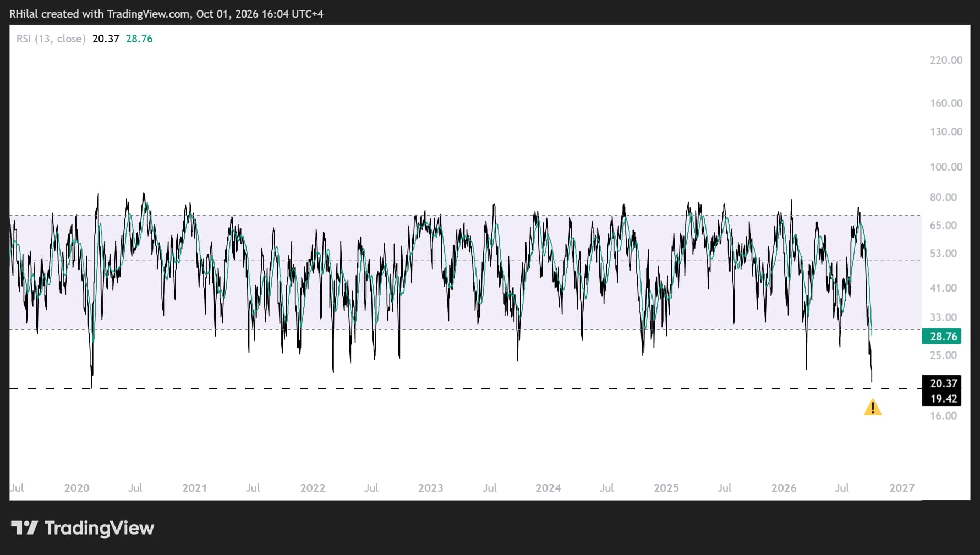Screen dimensions: 980x555
Task: Click the 80.00 scale value
Action: pos(943,197)
